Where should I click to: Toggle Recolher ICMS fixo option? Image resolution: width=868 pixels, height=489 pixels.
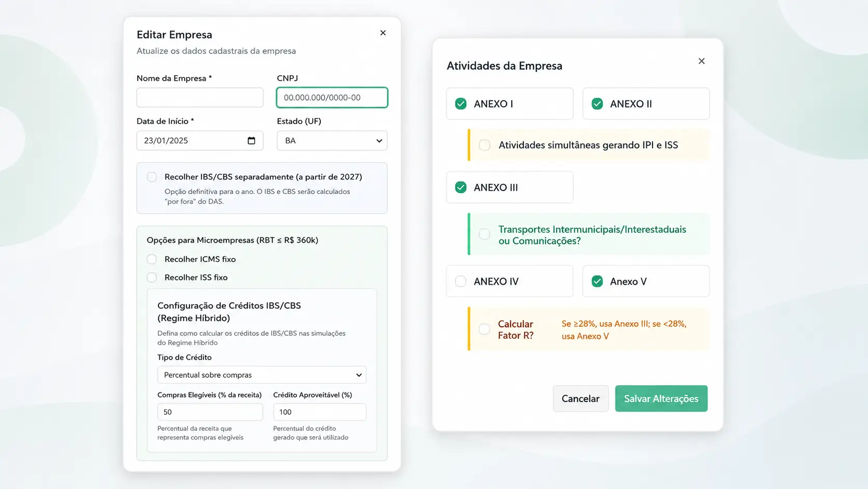152,259
